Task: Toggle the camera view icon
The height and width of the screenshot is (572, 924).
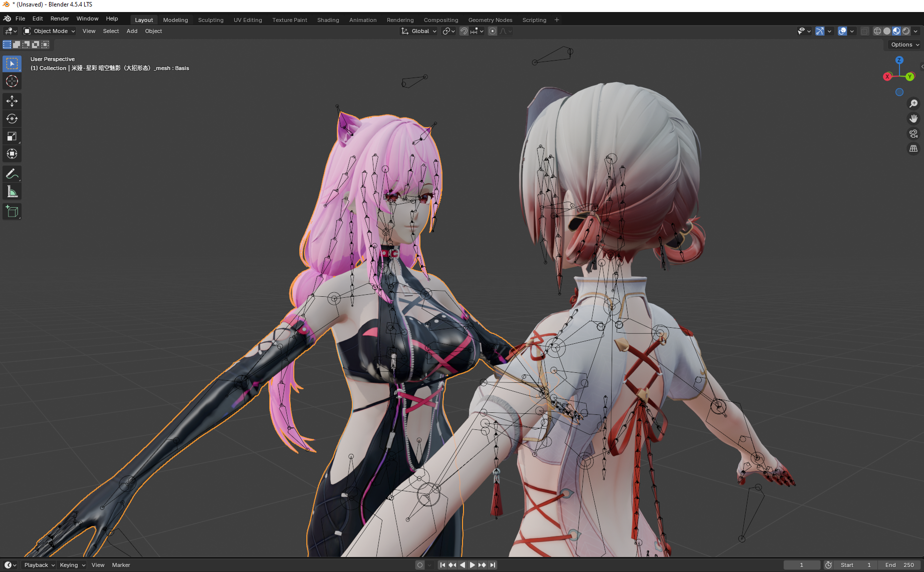Action: point(913,134)
